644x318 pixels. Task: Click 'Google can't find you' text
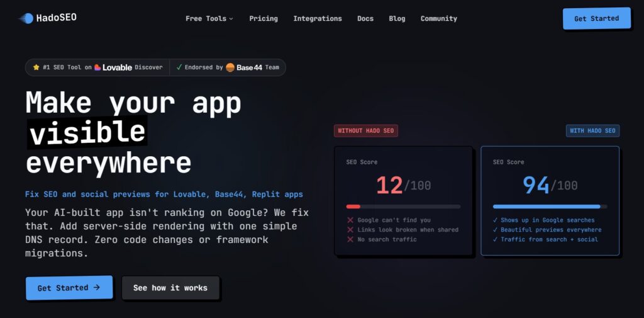394,220
